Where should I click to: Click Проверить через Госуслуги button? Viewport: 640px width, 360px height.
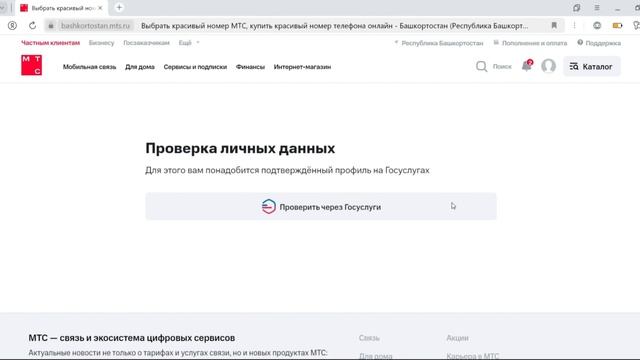(321, 207)
